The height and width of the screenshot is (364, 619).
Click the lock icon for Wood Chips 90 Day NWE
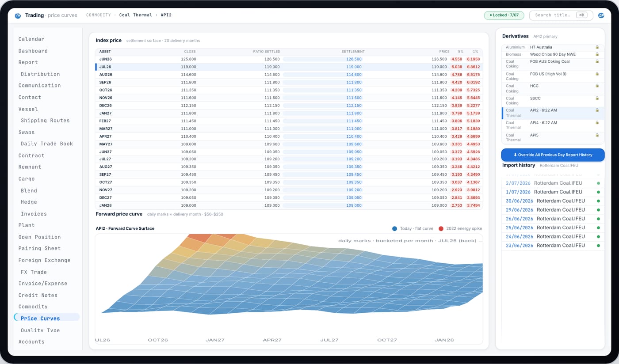pyautogui.click(x=597, y=54)
